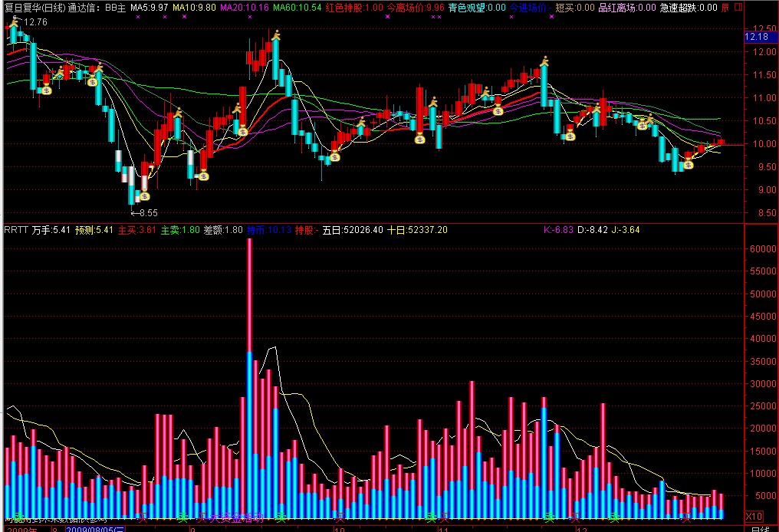Click the 8.55 low price annotation
Screen dimensions: 779x532
149,213
